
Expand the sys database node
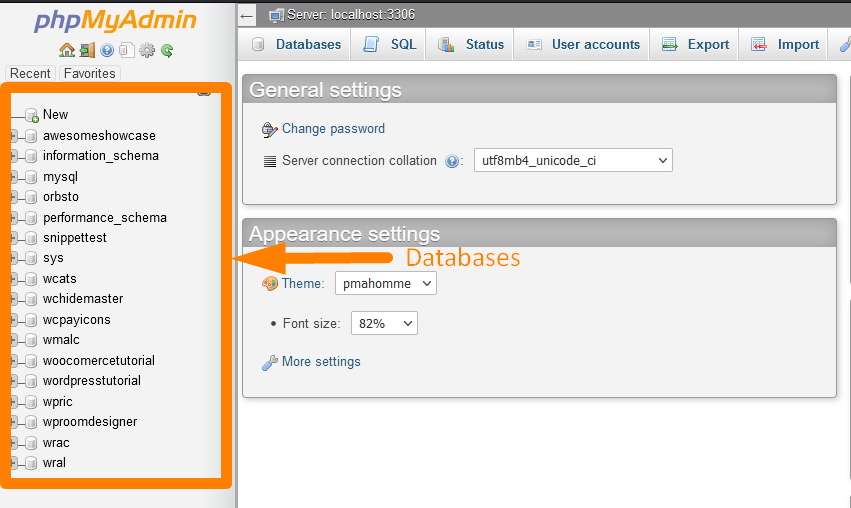14,258
